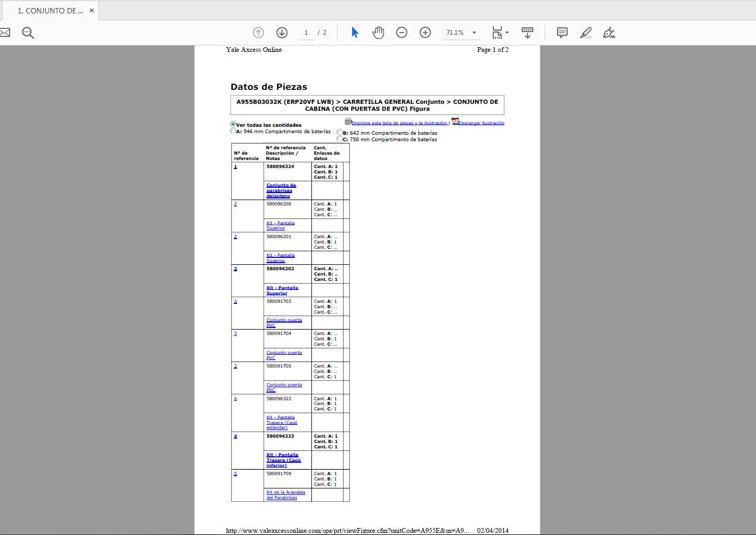Viewport: 756px width, 535px height.
Task: Click the page number input field
Action: pos(306,33)
